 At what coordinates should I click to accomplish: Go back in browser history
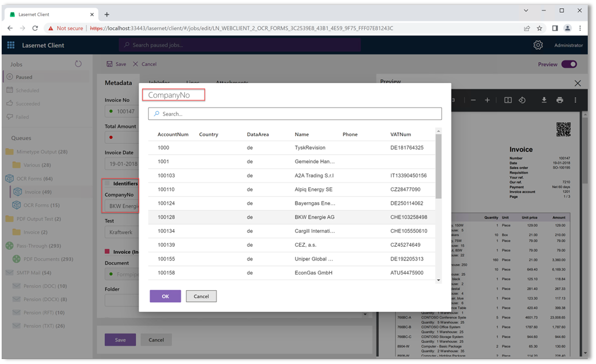(x=10, y=28)
